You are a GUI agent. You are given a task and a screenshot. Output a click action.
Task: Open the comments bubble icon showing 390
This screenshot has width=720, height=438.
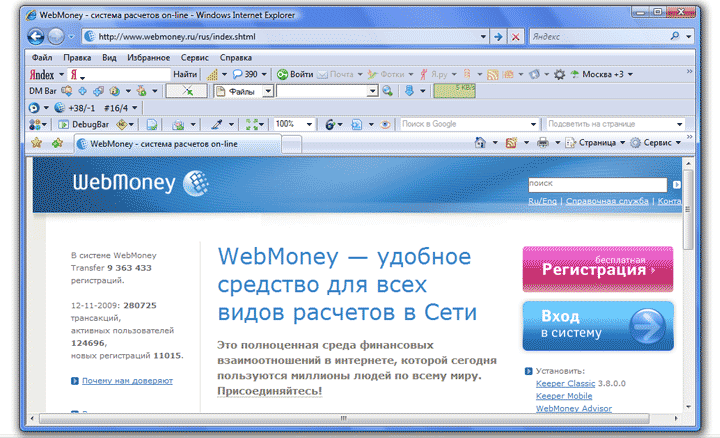pyautogui.click(x=237, y=74)
